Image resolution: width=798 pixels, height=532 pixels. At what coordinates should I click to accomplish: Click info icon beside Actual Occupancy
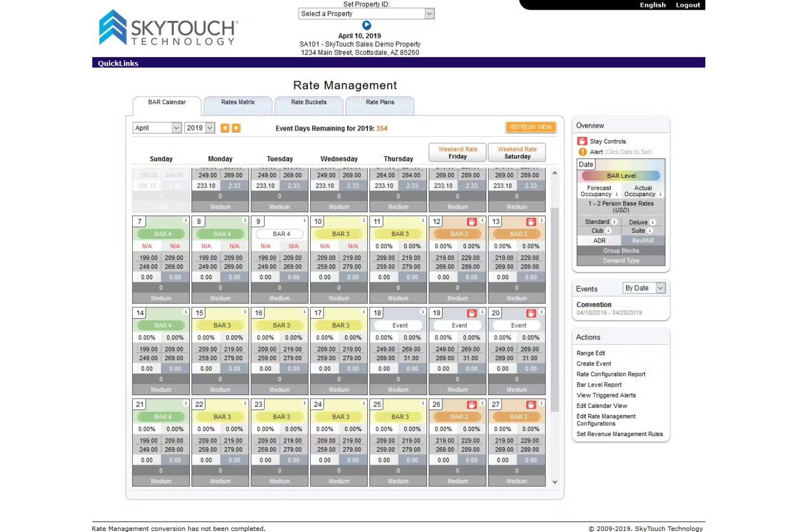click(661, 194)
